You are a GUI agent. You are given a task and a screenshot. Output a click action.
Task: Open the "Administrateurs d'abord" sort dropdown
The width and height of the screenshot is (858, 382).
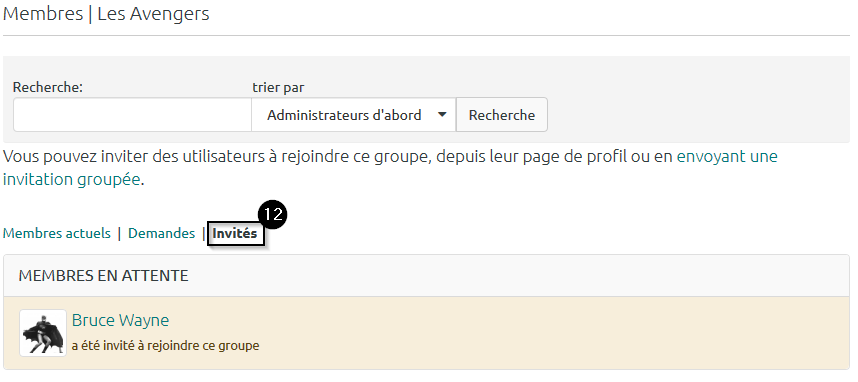(x=353, y=115)
